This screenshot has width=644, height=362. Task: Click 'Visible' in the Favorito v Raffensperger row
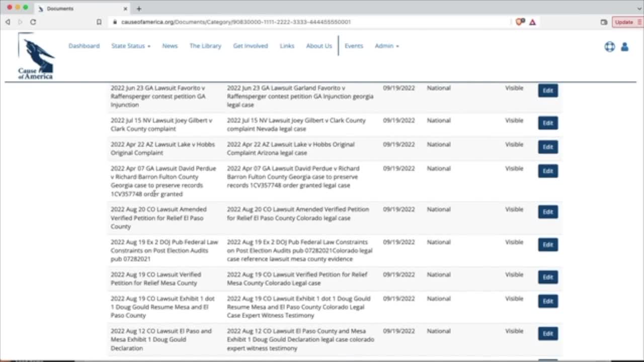click(x=514, y=88)
